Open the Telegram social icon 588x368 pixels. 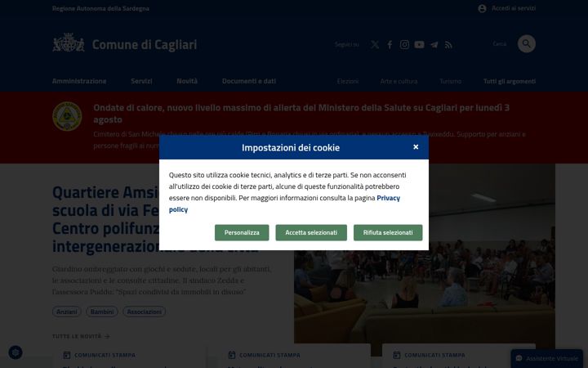(x=434, y=45)
